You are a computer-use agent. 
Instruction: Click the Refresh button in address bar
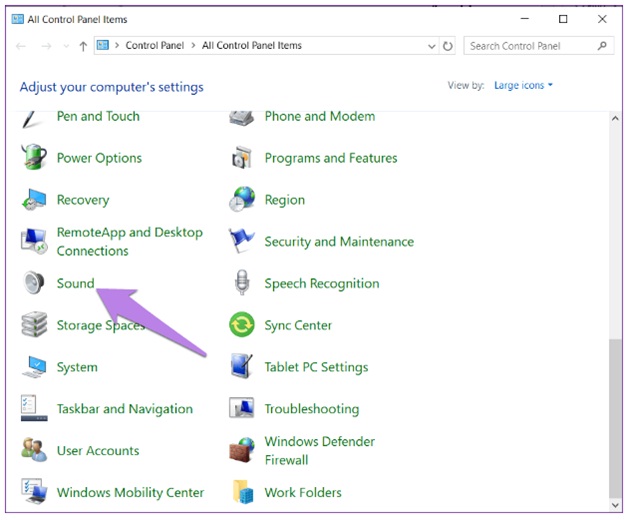(x=448, y=46)
